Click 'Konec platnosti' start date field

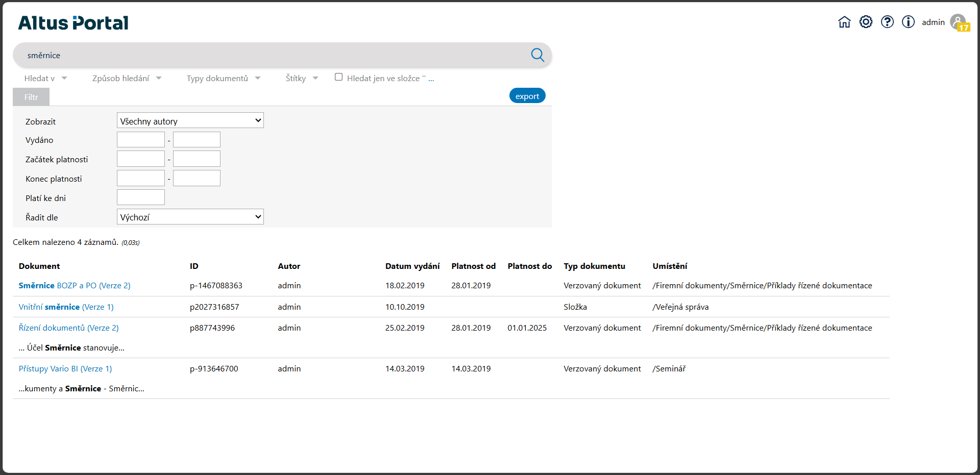point(141,178)
